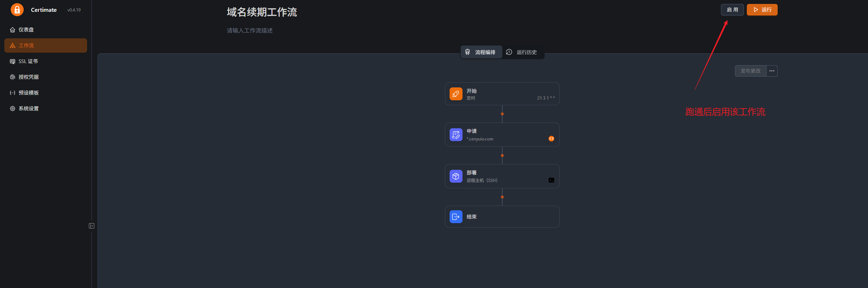The height and width of the screenshot is (288, 868).
Task: Click the SSH terminal icon on 部署 node
Action: coord(551,180)
